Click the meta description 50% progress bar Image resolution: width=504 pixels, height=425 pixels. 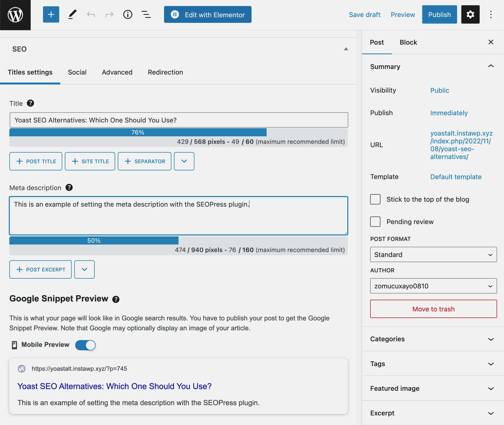(x=94, y=240)
